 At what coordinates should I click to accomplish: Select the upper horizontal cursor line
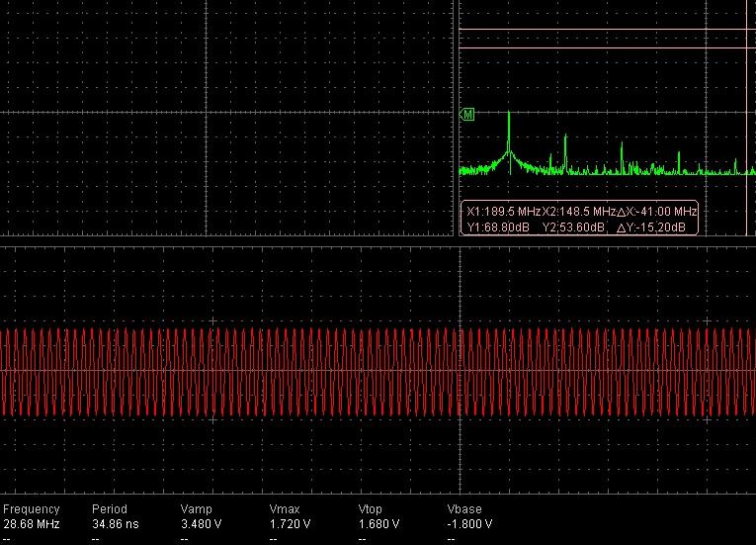(x=603, y=29)
